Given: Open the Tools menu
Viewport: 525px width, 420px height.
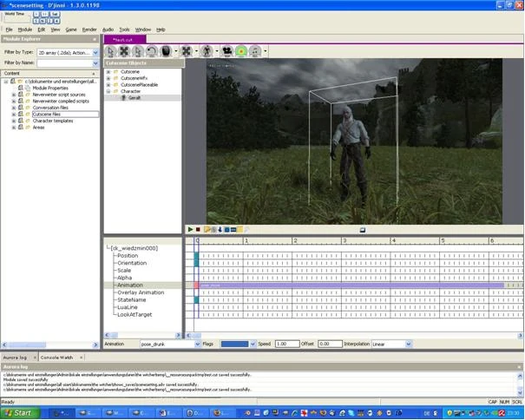Looking at the screenshot, I should (x=124, y=30).
